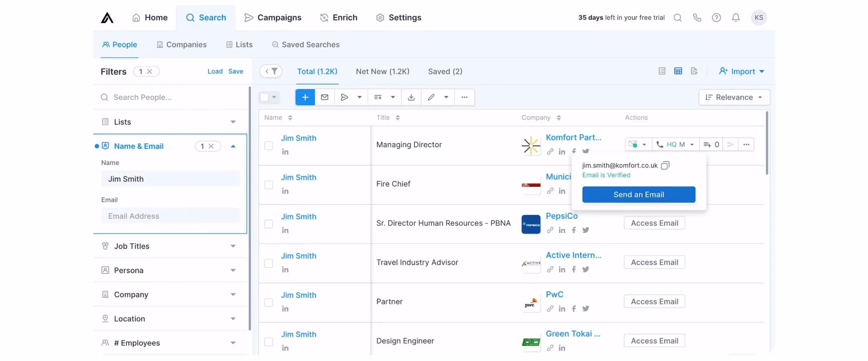
Task: Copy jim.smith@komfort.co.uk email address
Action: pos(665,165)
